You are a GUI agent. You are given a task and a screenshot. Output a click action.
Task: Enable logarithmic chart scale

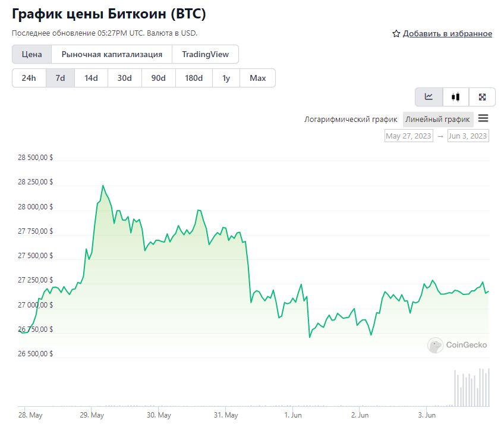click(x=351, y=119)
